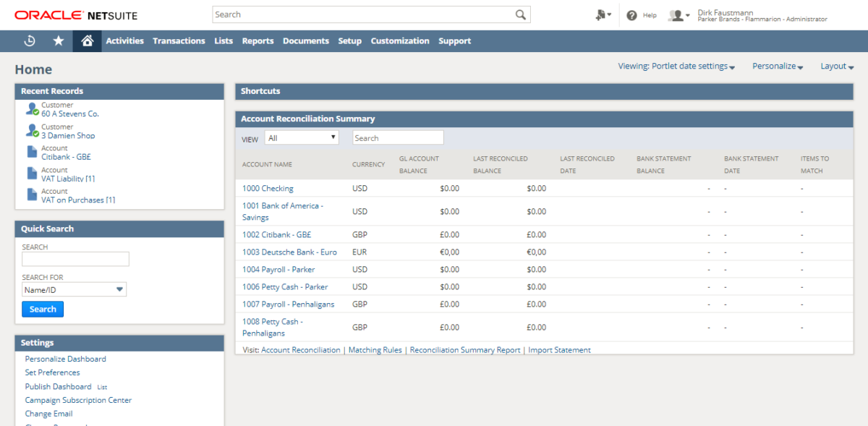This screenshot has height=426, width=868.
Task: Open recent record VAT Liability [1]
Action: click(x=68, y=179)
